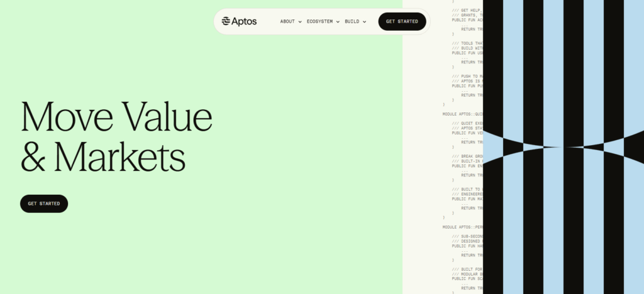Expand the chevron beside Ecosystem
Image resolution: width=644 pixels, height=294 pixels.
click(338, 22)
